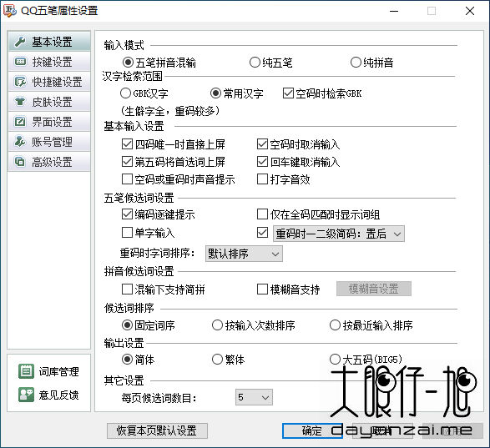Image resolution: width=490 pixels, height=448 pixels.
Task: Open 词库管理
Action: 48,371
